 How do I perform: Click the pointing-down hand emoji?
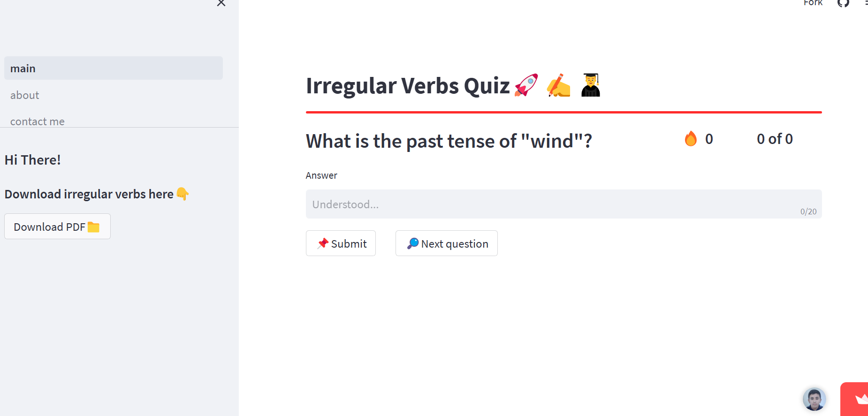click(x=183, y=194)
